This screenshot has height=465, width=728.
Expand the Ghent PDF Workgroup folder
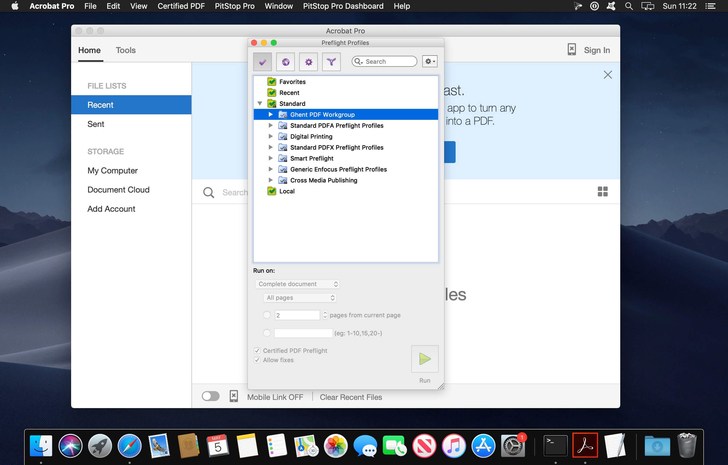point(270,115)
